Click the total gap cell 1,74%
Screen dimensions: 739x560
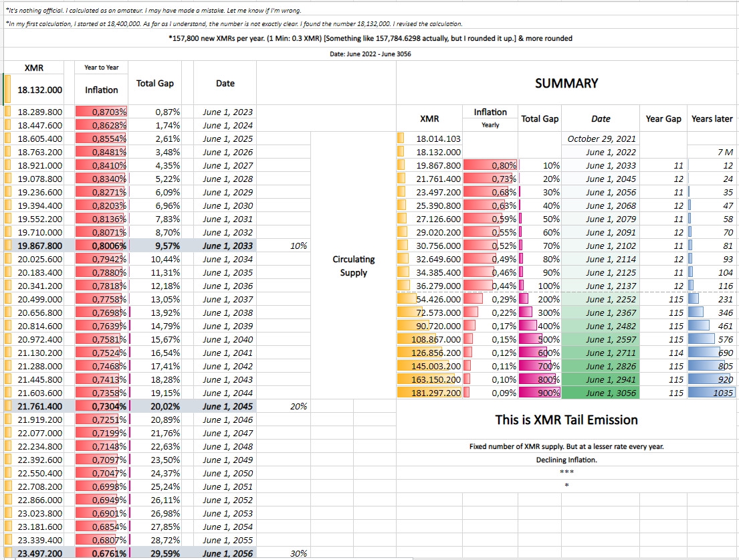pos(155,125)
